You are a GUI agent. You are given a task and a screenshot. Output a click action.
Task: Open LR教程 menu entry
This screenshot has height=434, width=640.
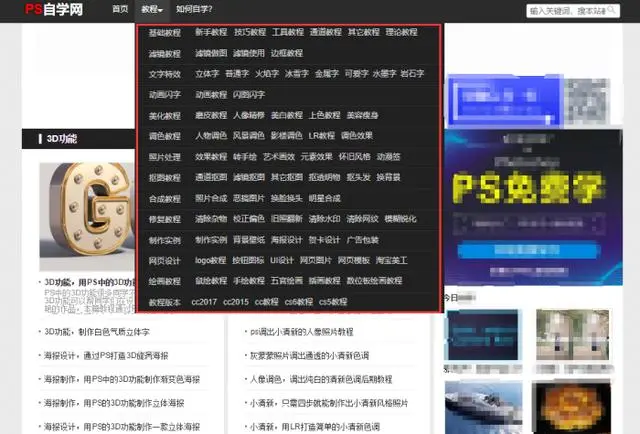tap(322, 136)
